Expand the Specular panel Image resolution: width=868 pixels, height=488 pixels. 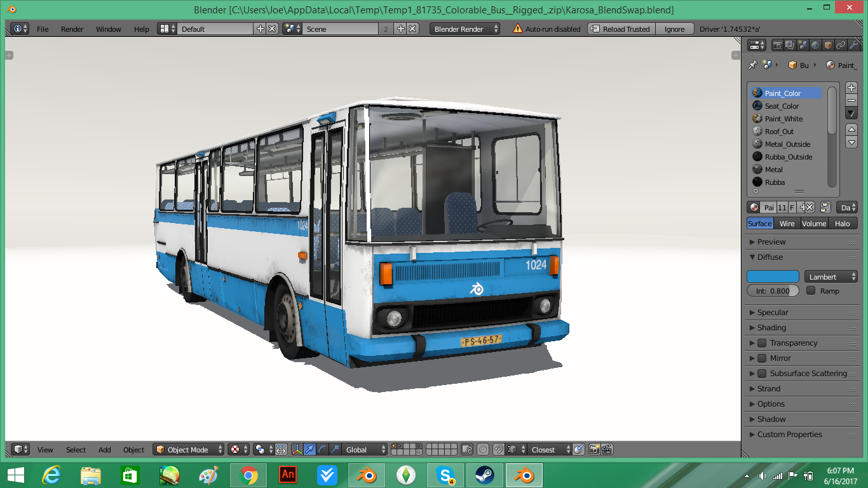tap(801, 313)
